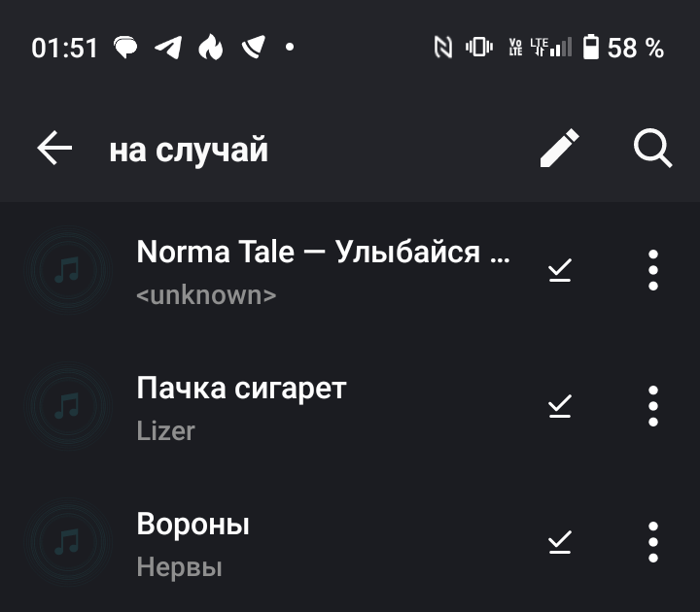Play the track Вороны
This screenshot has width=700, height=612.
pyautogui.click(x=193, y=525)
